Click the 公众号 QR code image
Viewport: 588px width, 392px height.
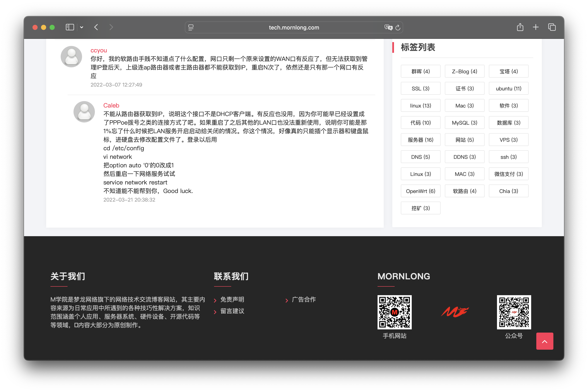coord(513,312)
